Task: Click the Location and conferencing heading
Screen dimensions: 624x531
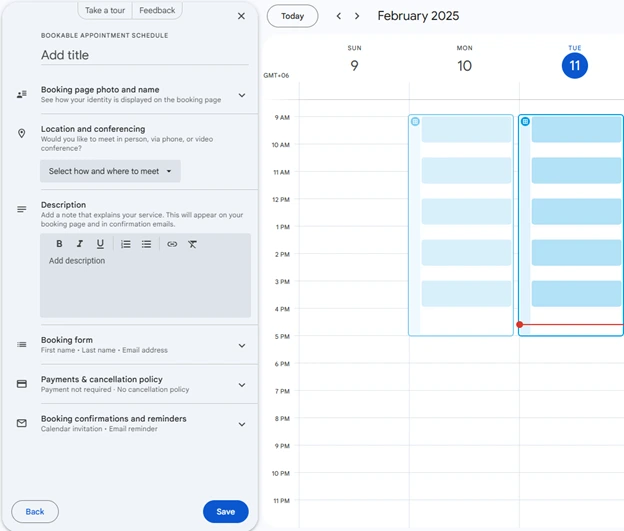Action: click(x=93, y=129)
